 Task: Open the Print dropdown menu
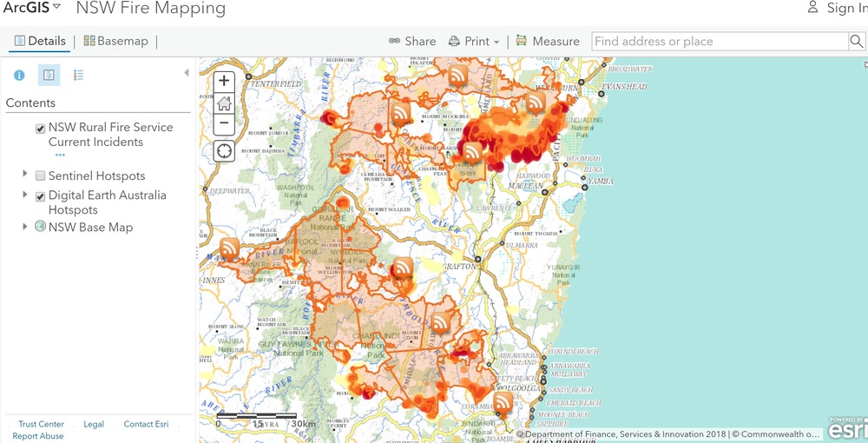(474, 41)
